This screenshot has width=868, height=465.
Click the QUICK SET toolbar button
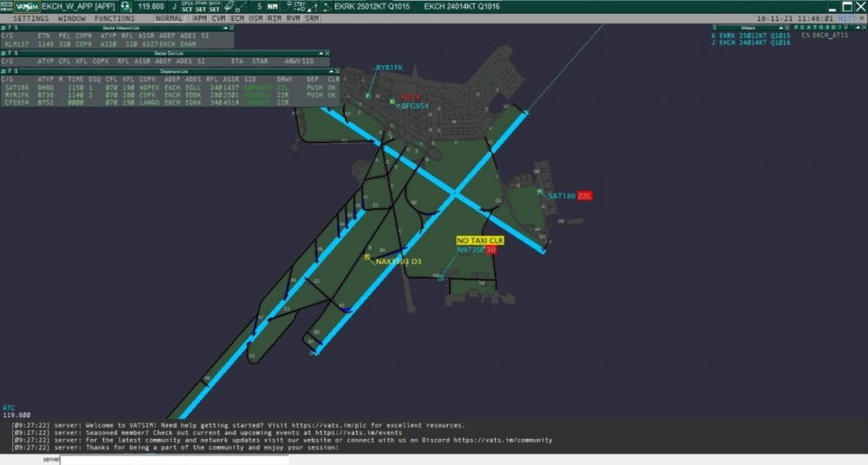pyautogui.click(x=214, y=7)
